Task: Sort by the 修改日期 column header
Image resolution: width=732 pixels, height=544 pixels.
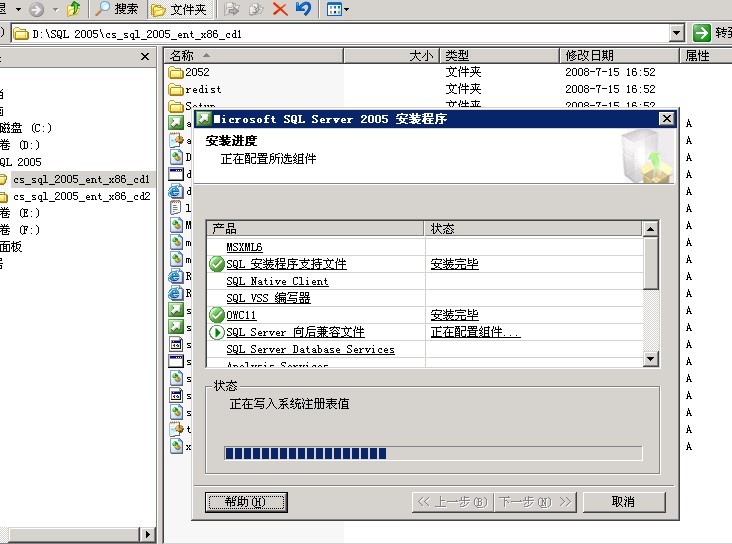Action: pos(619,56)
